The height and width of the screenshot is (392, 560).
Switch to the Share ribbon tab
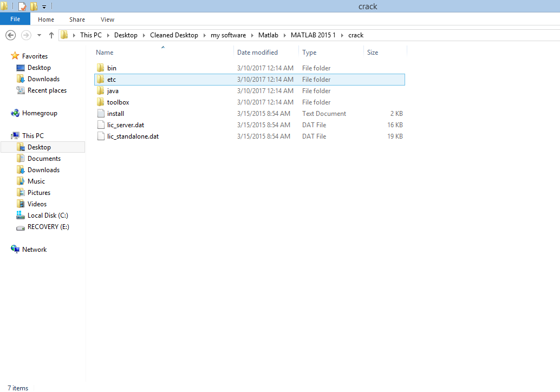(77, 19)
